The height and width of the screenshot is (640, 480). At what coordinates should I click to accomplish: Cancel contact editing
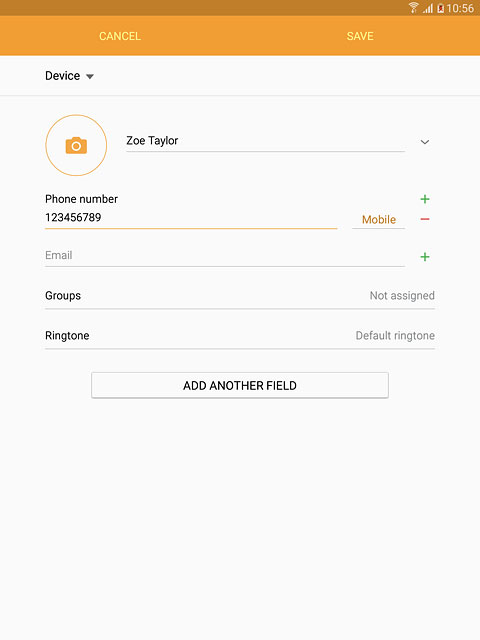120,36
